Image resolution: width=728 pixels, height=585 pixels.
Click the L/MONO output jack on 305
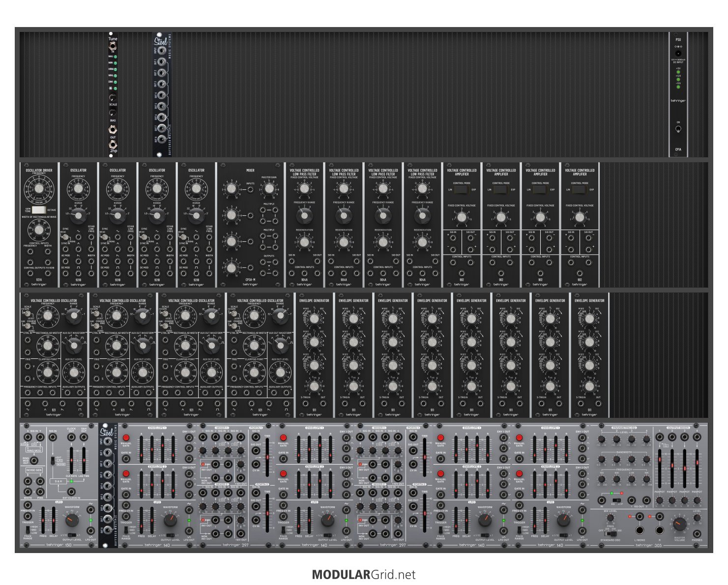point(640,530)
